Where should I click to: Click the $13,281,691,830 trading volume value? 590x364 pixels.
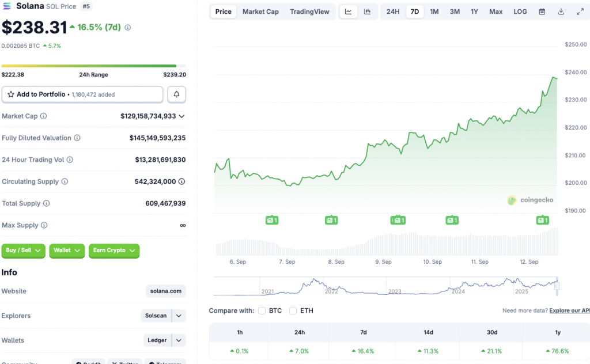pos(160,160)
